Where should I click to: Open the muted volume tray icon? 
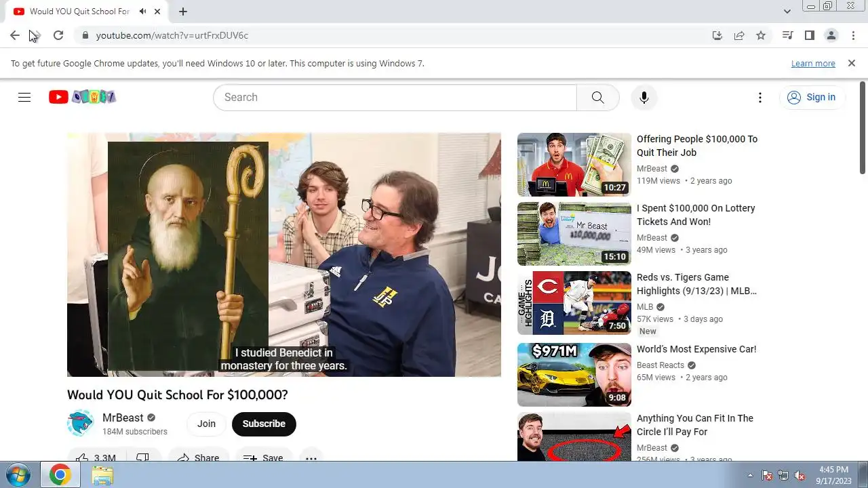click(x=800, y=475)
